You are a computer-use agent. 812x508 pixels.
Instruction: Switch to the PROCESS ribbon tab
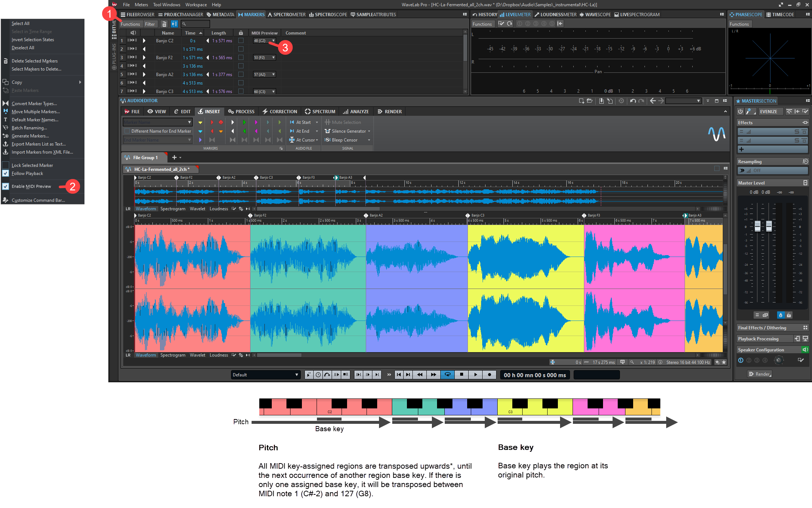point(241,111)
